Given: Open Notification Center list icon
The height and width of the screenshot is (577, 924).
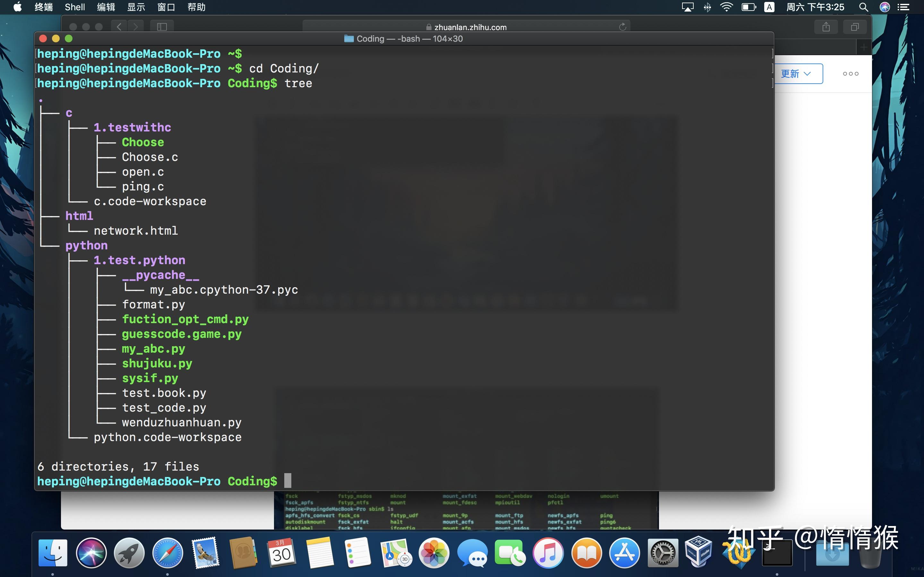Looking at the screenshot, I should [903, 7].
